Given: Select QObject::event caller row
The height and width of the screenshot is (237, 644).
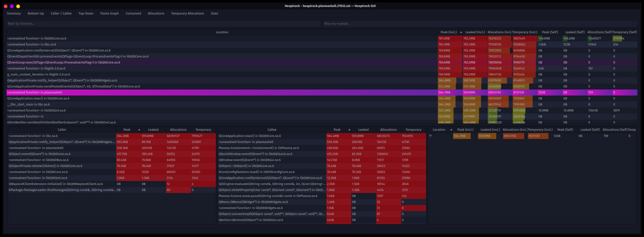Looking at the screenshot, I should tap(112, 154).
